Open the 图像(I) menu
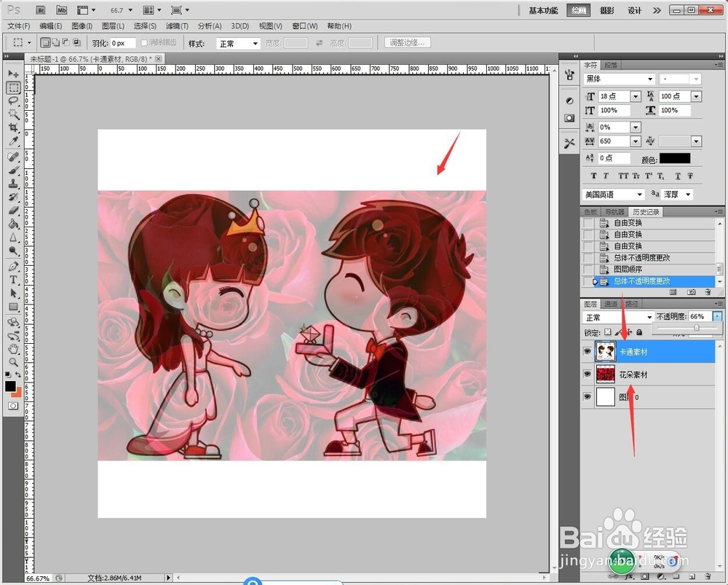Screen dimensions: 728x585 [82, 26]
